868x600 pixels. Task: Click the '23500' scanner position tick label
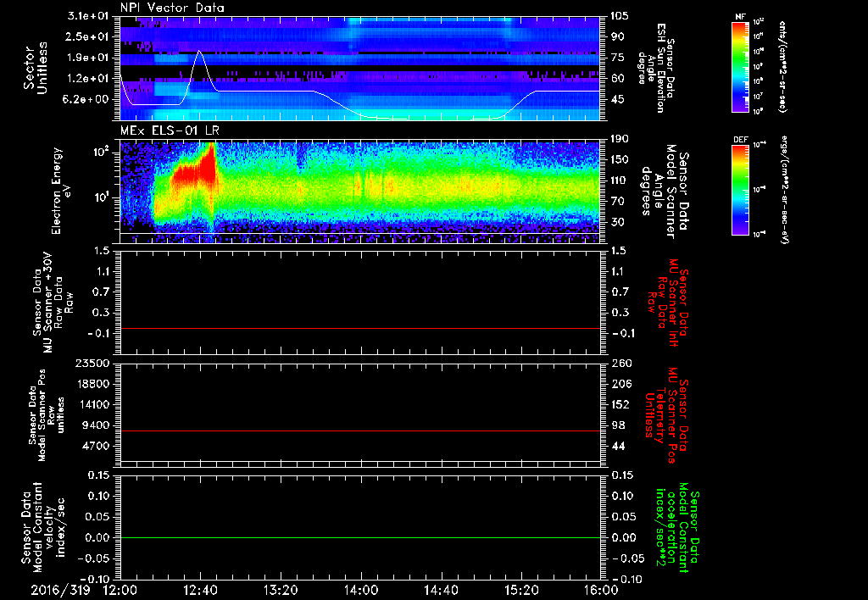[93, 364]
